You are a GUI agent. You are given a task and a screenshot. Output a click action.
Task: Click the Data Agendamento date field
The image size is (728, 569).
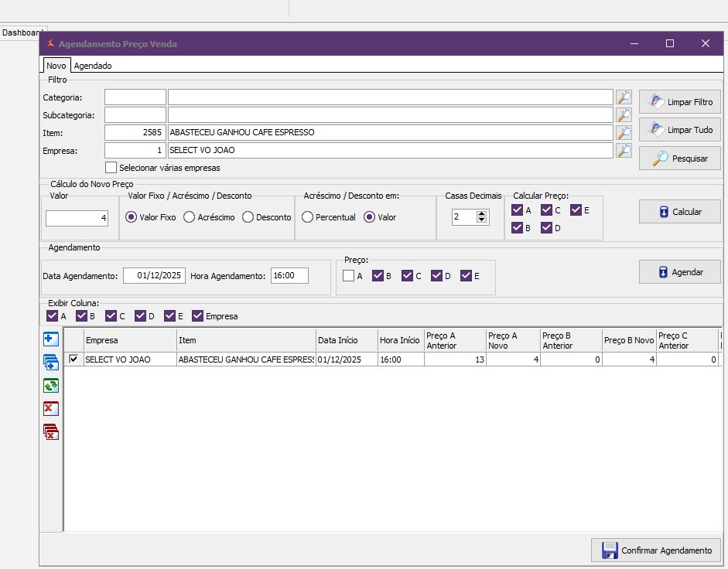point(154,276)
